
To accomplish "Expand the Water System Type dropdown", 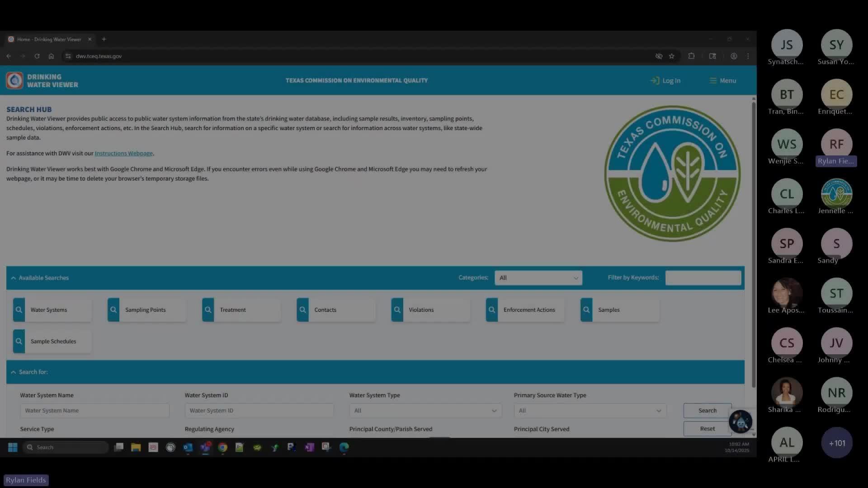I will click(x=425, y=410).
